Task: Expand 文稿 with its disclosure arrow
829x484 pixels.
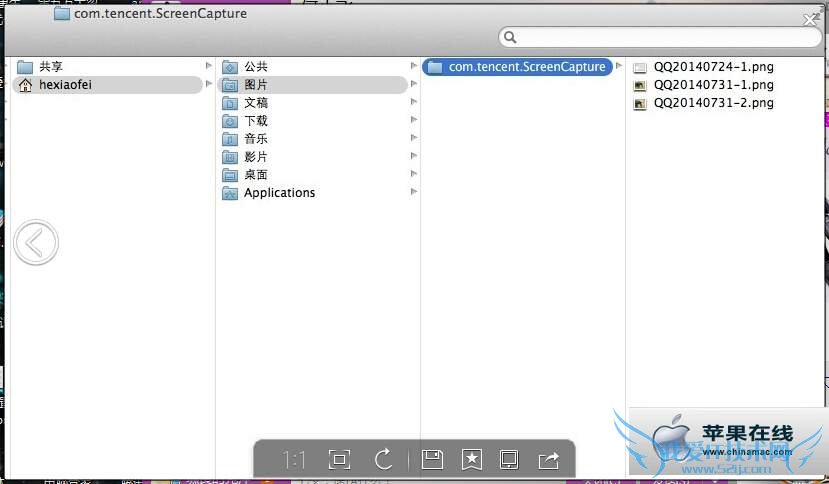Action: [414, 102]
